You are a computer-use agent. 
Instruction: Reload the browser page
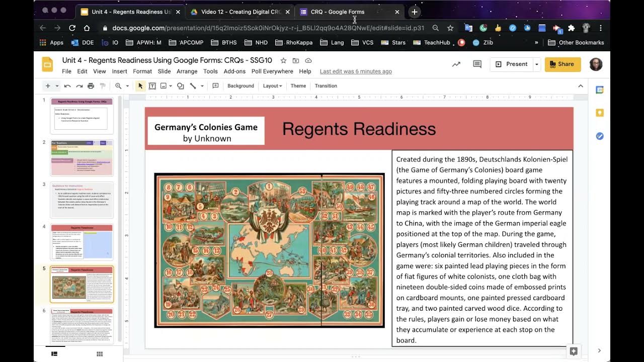(x=72, y=28)
